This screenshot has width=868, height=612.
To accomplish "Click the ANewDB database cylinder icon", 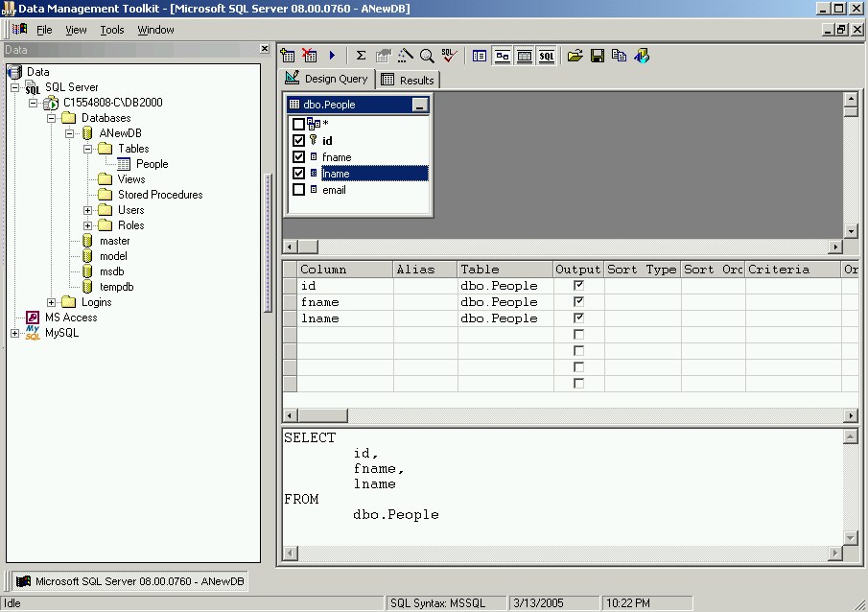I will pyautogui.click(x=87, y=133).
